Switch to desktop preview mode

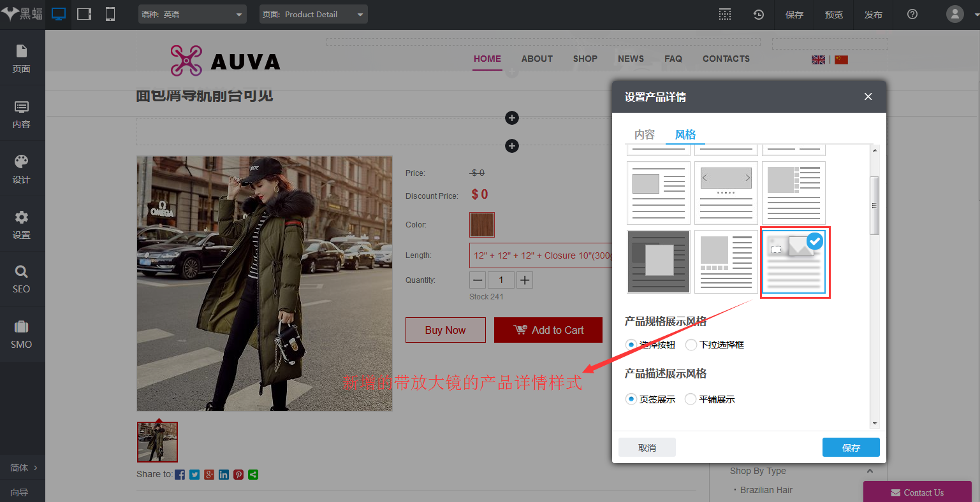coord(59,13)
